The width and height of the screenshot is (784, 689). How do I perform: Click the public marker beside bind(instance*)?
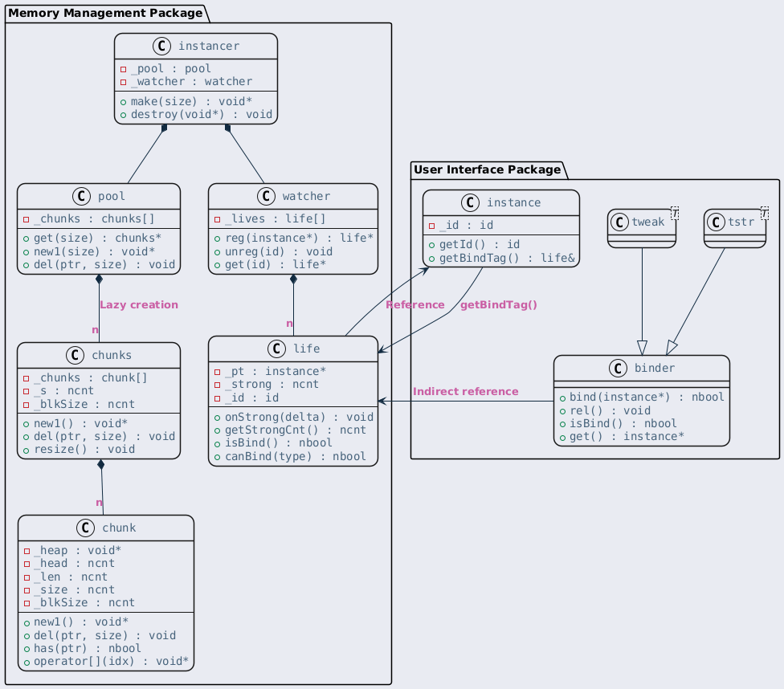[562, 398]
